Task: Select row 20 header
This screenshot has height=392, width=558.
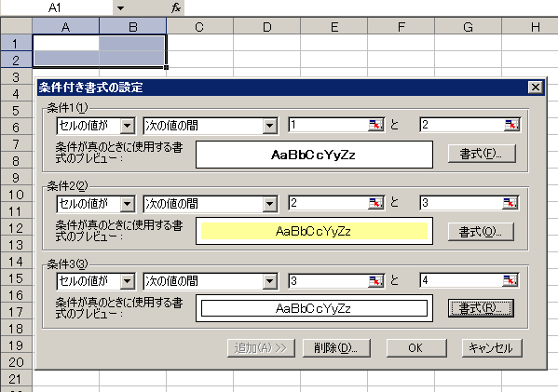Action: 16,362
